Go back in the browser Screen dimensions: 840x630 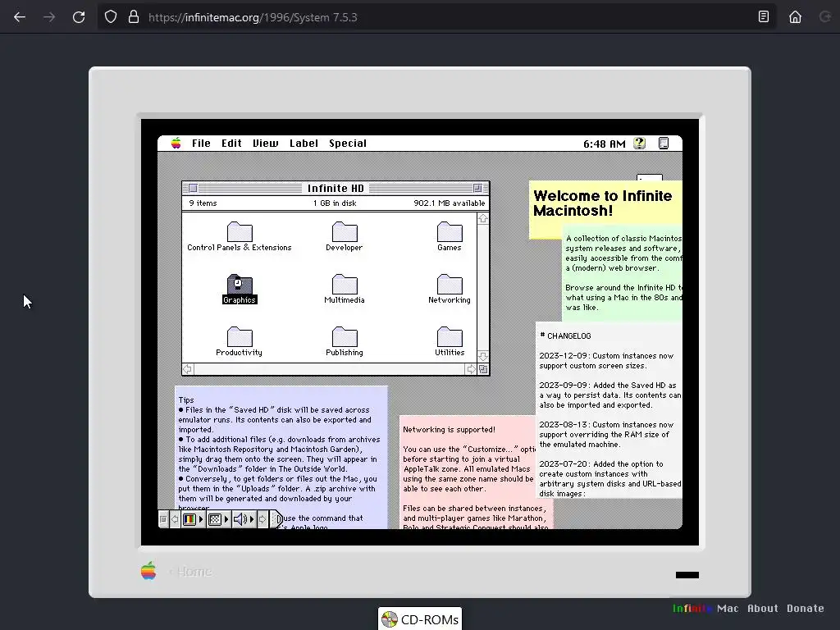[20, 17]
